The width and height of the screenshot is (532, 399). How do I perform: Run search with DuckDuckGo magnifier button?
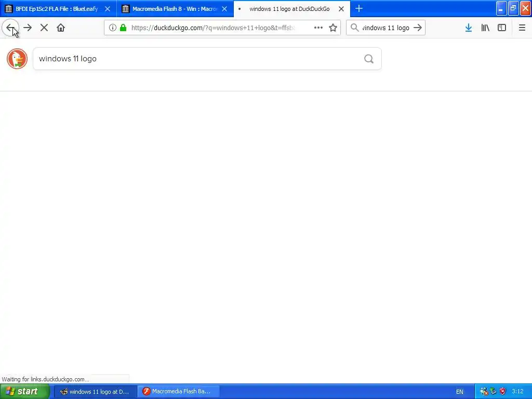(x=369, y=59)
